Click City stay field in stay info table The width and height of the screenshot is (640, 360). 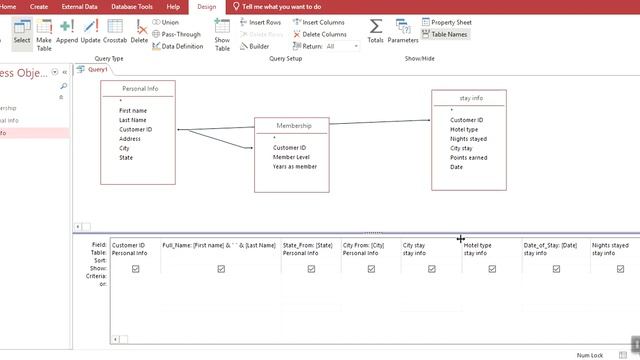click(461, 148)
